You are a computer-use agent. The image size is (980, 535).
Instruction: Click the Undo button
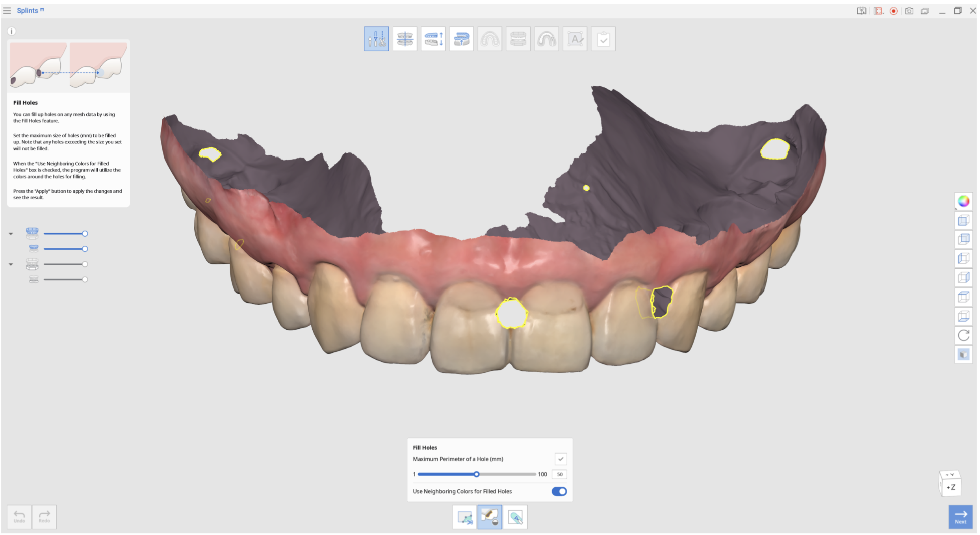(19, 516)
